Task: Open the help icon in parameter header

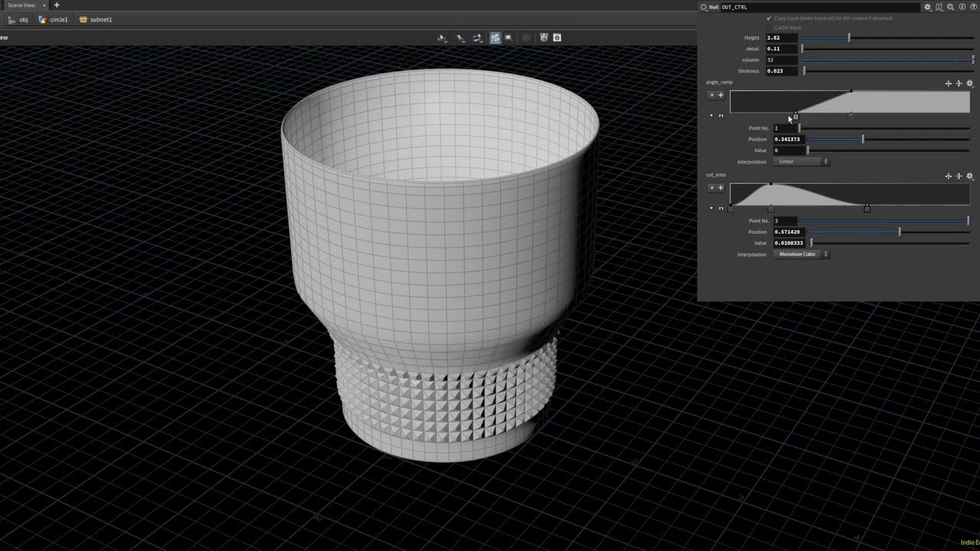Action: click(974, 7)
